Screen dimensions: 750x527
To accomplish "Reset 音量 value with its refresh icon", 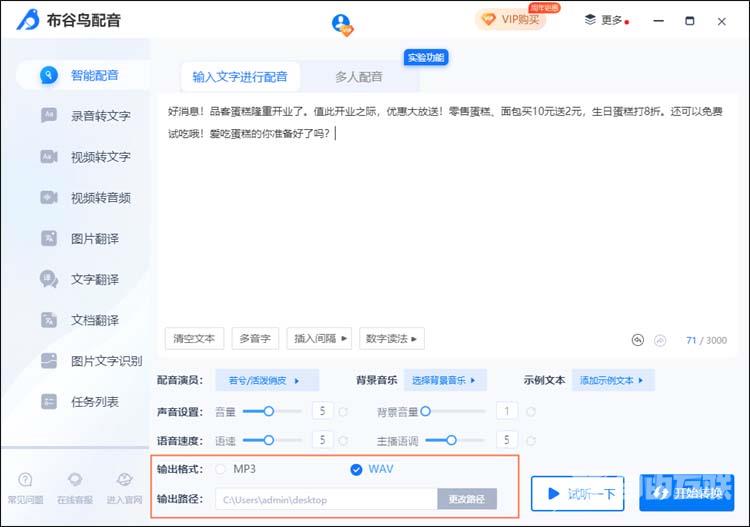I will (343, 412).
